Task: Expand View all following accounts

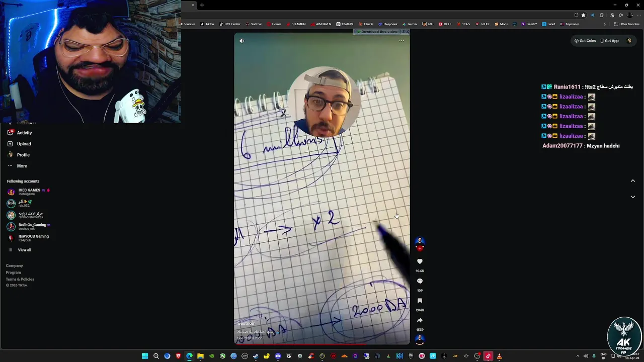Action: pyautogui.click(x=20, y=250)
